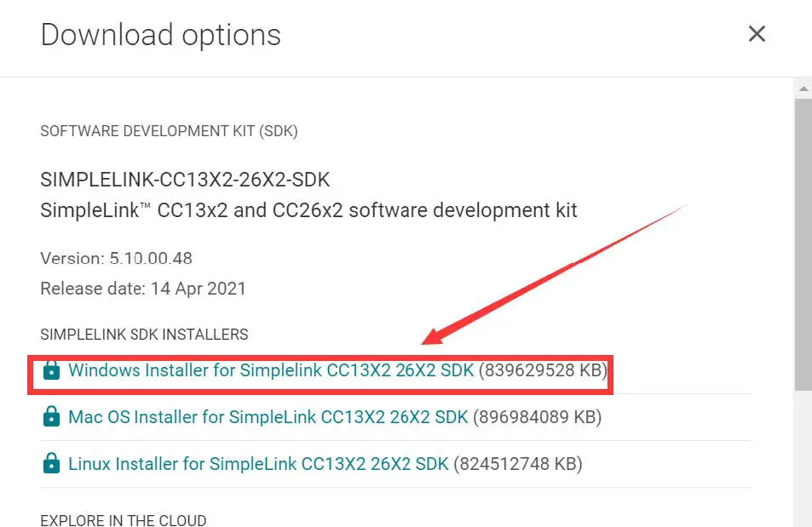812x527 pixels.
Task: Click the SimpleLink CC13x2 and CC26x2 description line
Action: 308,210
